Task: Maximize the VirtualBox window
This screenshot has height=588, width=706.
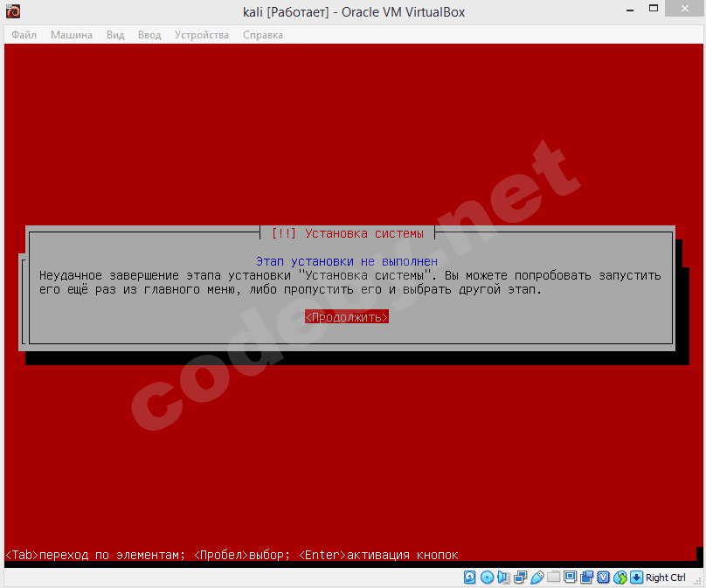Action: (654, 8)
